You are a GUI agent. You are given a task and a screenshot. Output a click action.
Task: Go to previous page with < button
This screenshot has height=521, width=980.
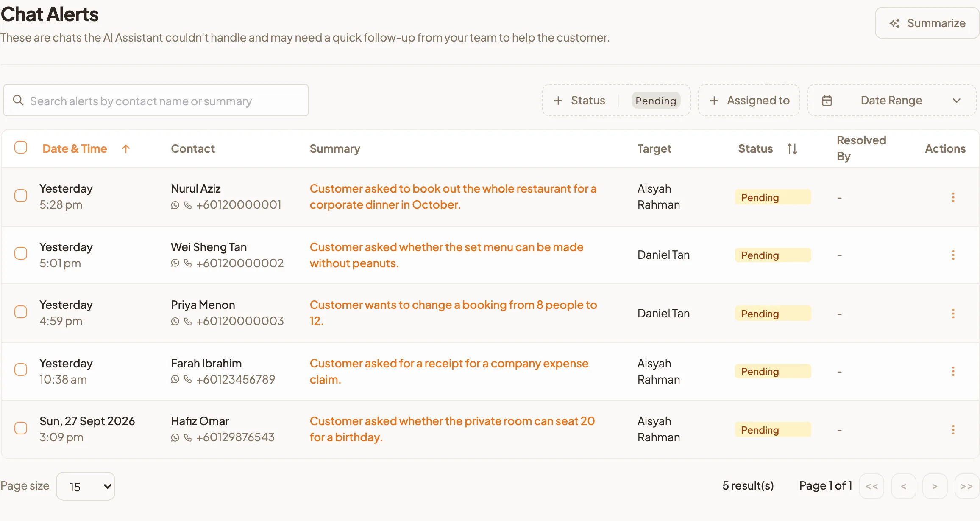(903, 486)
